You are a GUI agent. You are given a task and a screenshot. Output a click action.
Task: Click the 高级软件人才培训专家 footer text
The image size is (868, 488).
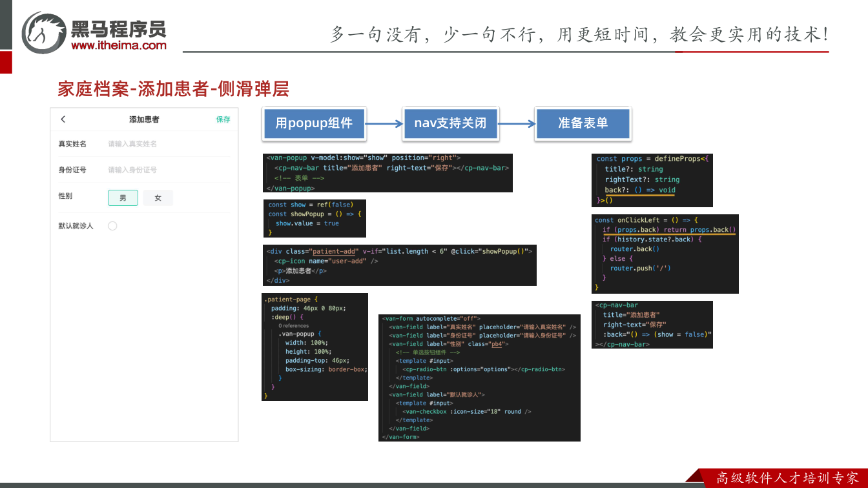click(787, 478)
